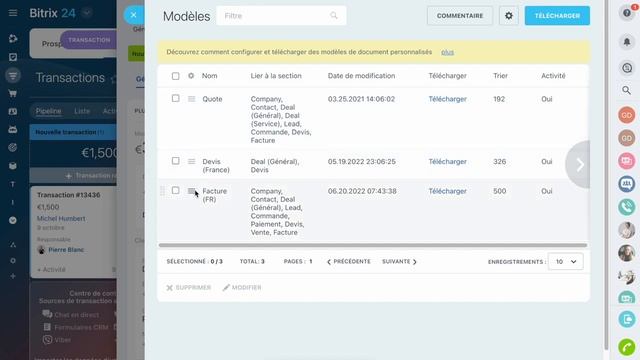Screen dimensions: 640x360
Task: Open the hamburger menu beside Bitrix 24
Action: coord(13,13)
